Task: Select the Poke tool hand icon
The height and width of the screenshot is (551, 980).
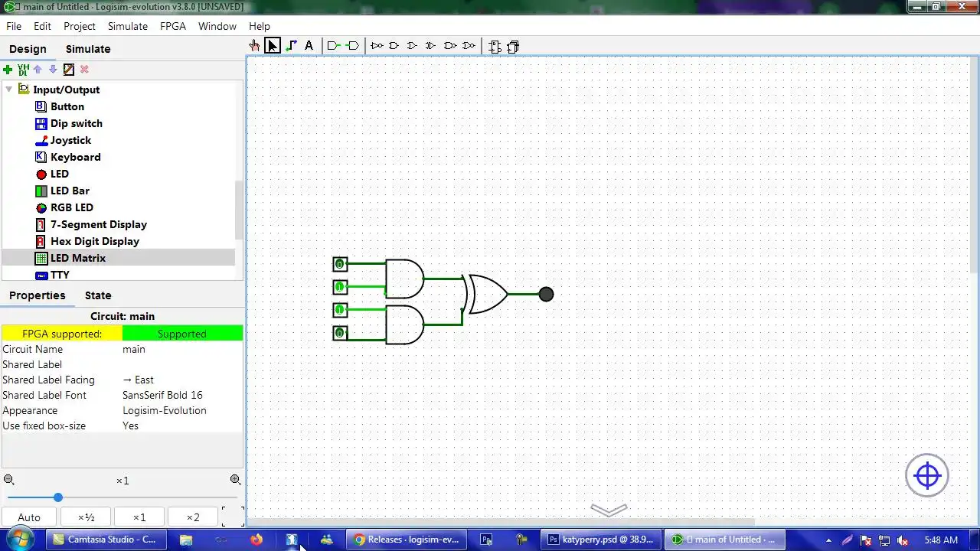Action: (254, 46)
